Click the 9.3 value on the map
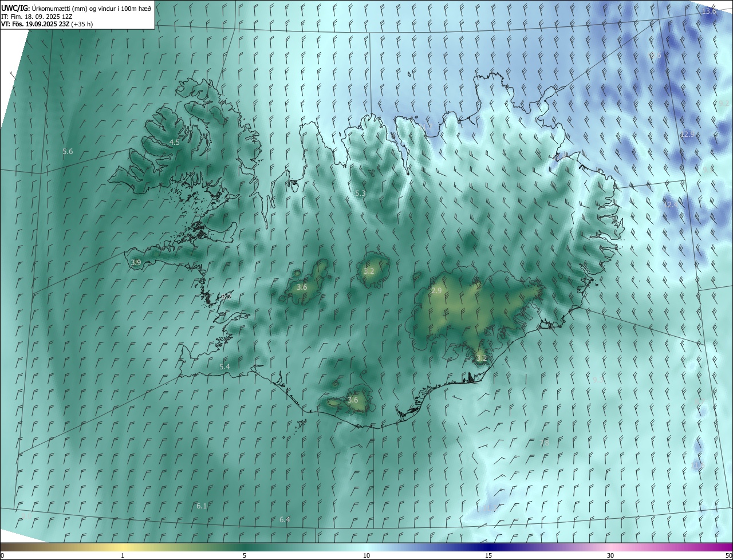Viewport: 733px width, 560px height. (598, 380)
